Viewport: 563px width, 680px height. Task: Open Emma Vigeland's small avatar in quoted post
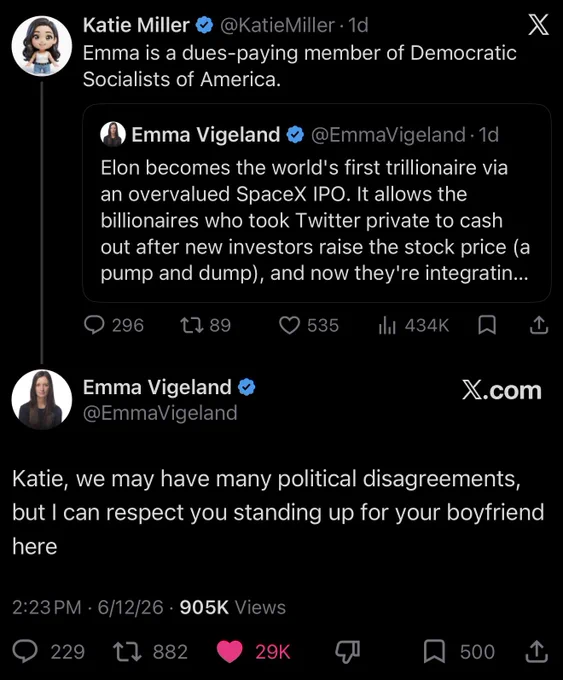(113, 134)
